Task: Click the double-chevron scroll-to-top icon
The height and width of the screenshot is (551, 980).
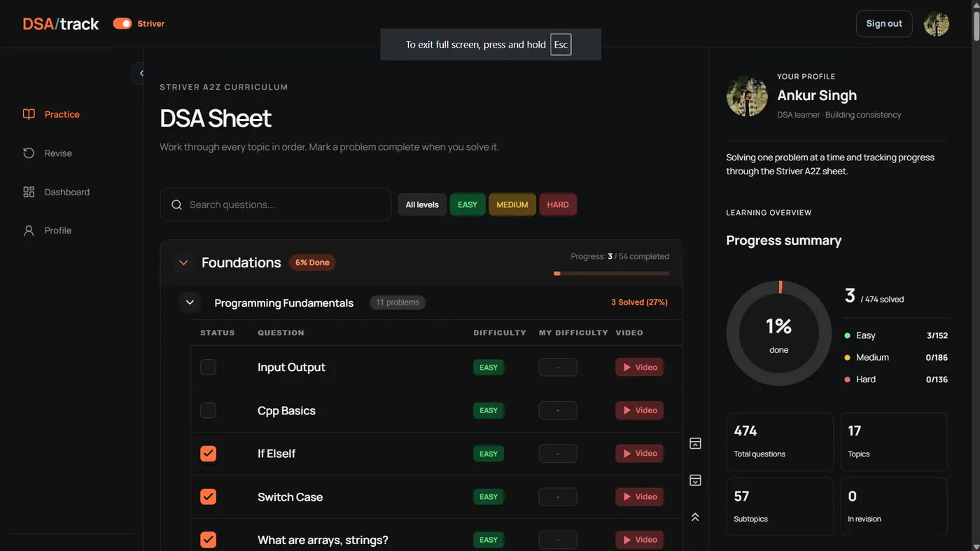Action: [695, 517]
